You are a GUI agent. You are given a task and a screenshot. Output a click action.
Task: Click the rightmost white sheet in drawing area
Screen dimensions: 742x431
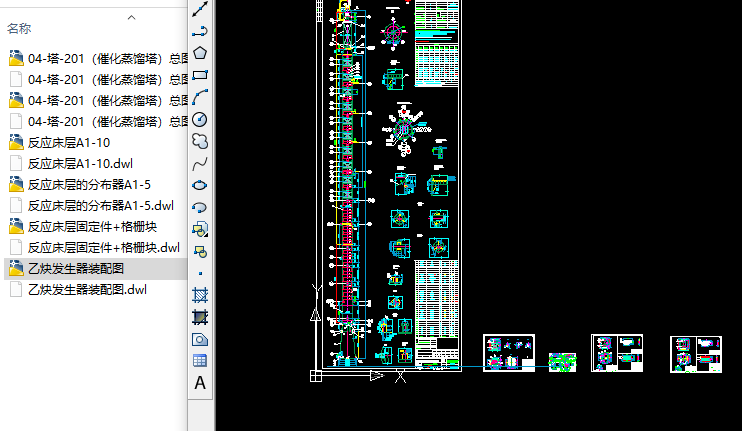696,354
